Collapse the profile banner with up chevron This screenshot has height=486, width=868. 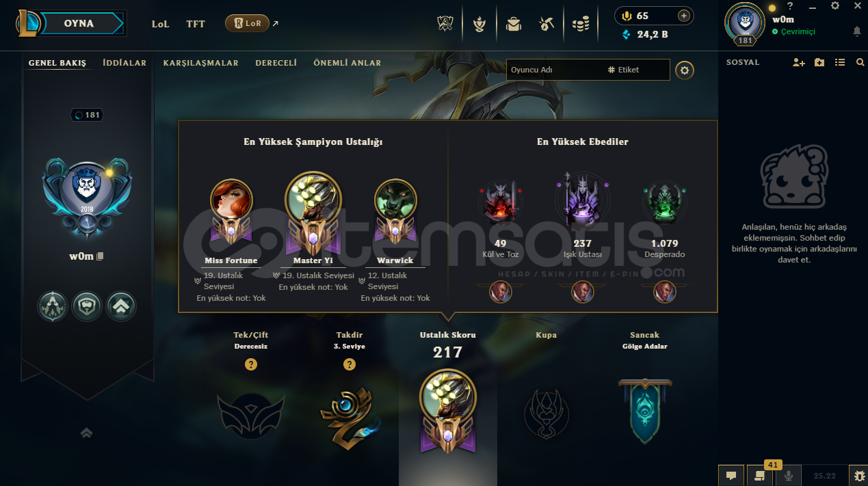pos(87,433)
